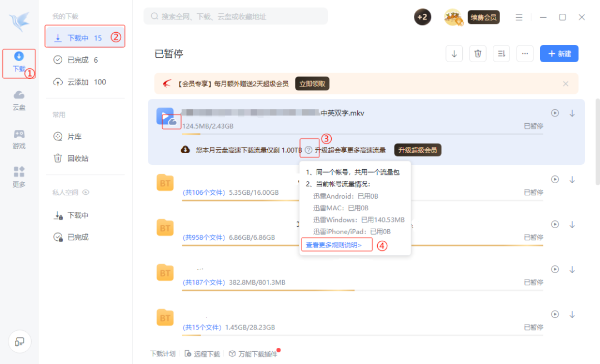The image size is (600, 364).
Task: Open (共958个文件) file list link
Action: 203,237
